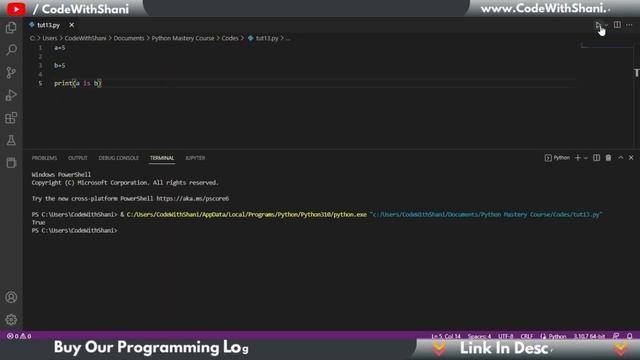Open the Extensions view
Image resolution: width=640 pixels, height=360 pixels.
point(11,118)
